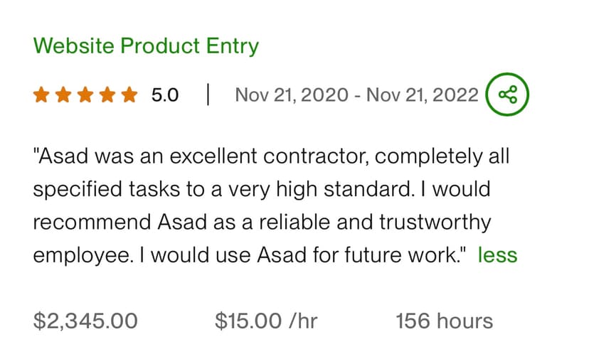The image size is (589, 364).
Task: Click the vertical divider beside the rating
Action: [208, 95]
